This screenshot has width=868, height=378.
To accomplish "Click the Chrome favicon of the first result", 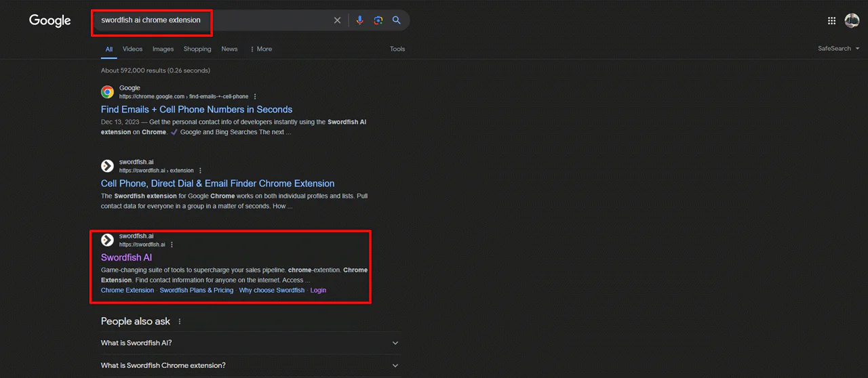I will pos(107,92).
